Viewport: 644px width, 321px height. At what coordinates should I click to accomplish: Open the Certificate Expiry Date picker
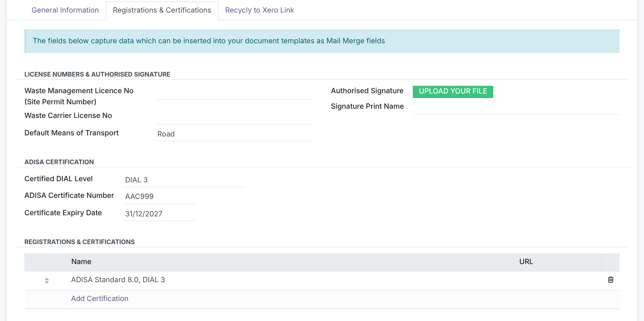[x=159, y=214]
